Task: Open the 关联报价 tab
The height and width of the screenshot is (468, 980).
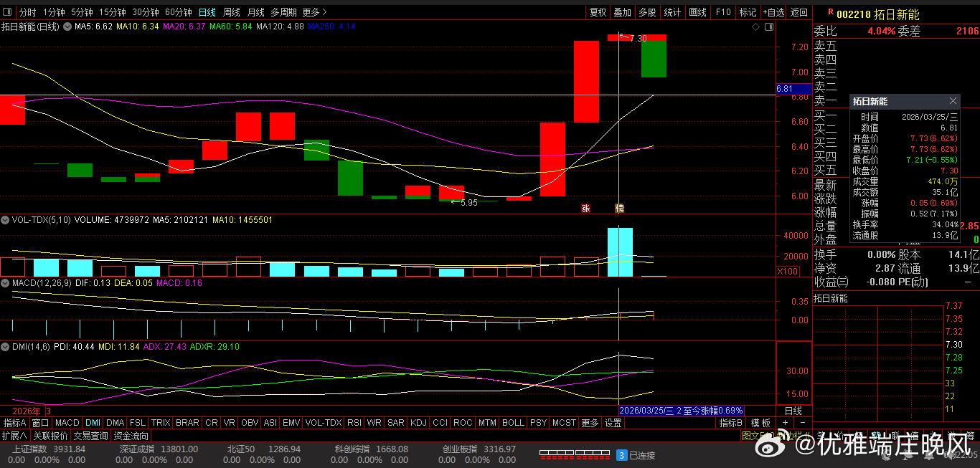Action: (51, 436)
